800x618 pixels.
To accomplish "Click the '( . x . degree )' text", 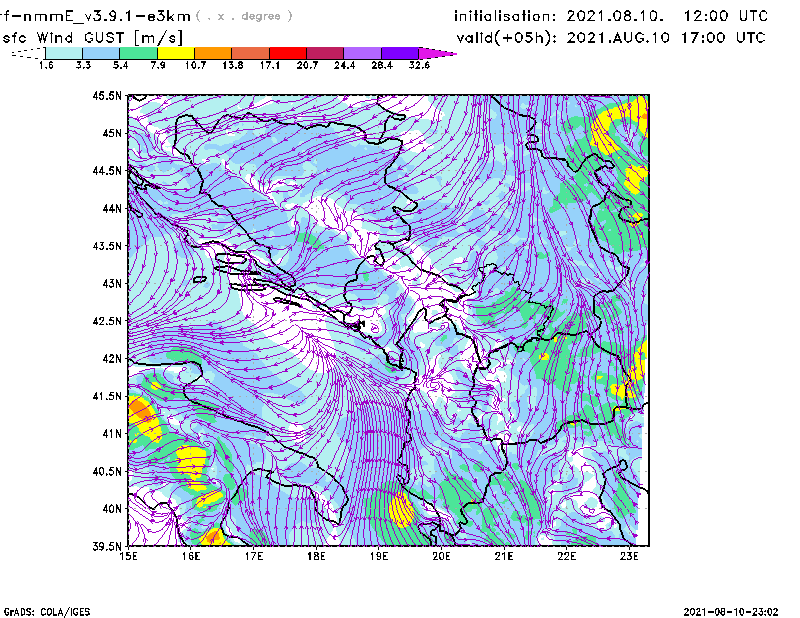I will pos(244,16).
